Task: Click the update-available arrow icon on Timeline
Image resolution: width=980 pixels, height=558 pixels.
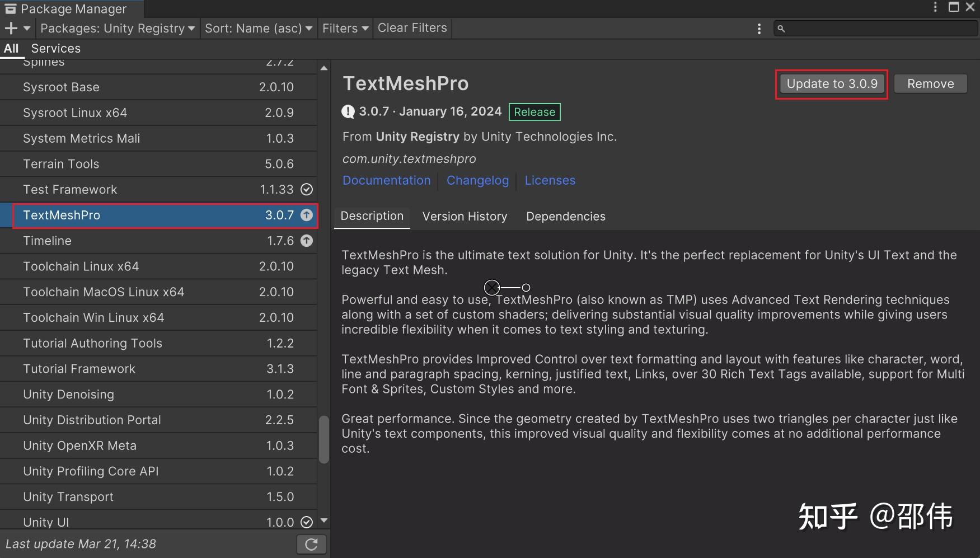Action: pyautogui.click(x=307, y=241)
